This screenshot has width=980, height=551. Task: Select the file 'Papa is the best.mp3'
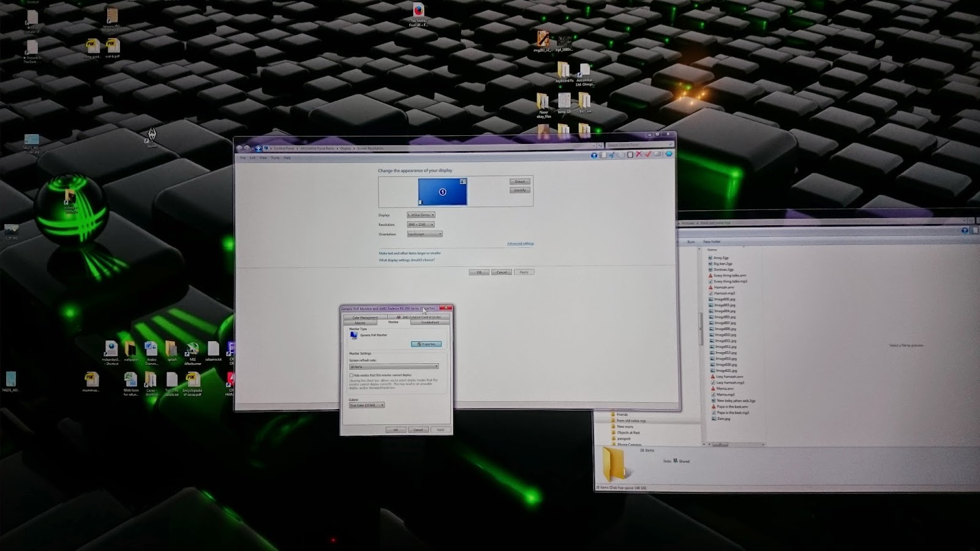729,413
